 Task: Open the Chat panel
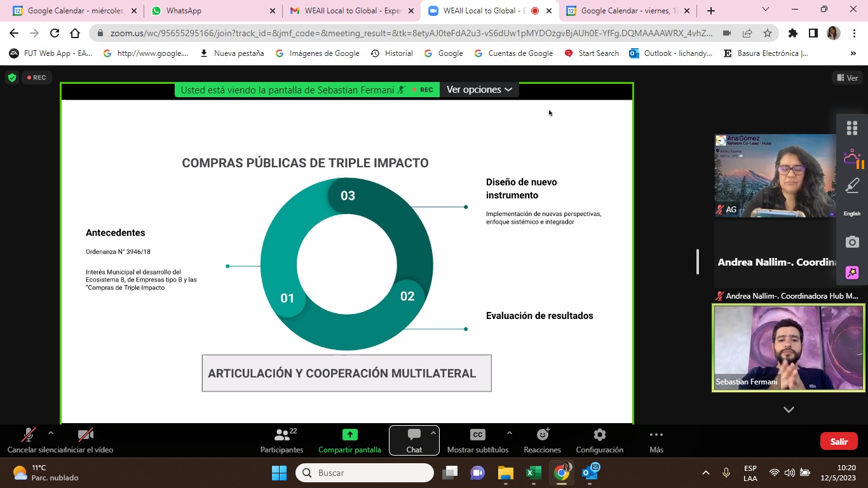414,440
